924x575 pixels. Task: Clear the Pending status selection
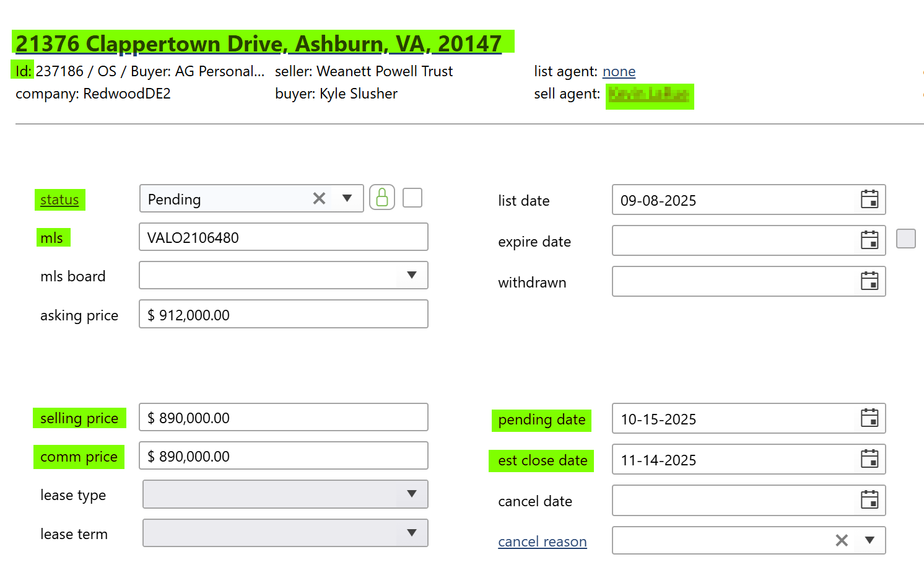[x=319, y=198]
